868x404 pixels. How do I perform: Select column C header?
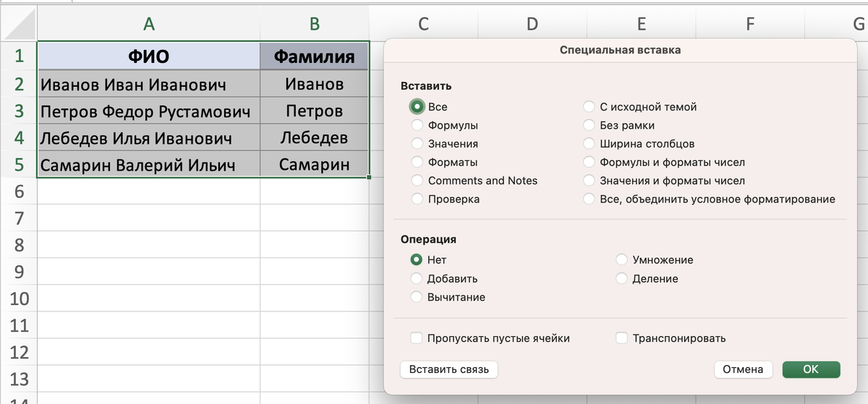click(423, 23)
